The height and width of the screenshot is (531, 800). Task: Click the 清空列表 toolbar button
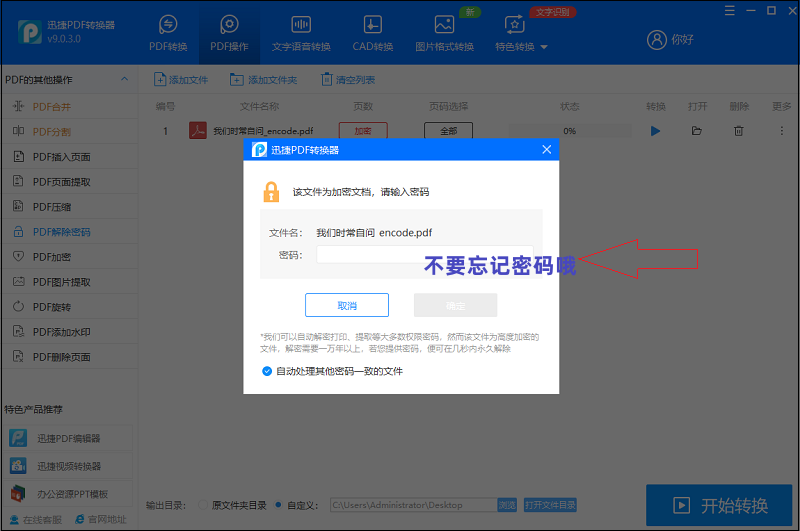[x=348, y=80]
